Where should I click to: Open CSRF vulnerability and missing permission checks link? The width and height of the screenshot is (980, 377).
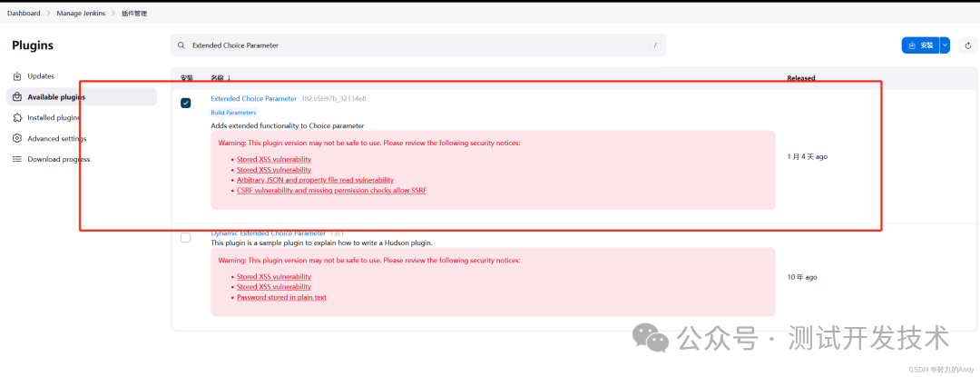tap(331, 190)
